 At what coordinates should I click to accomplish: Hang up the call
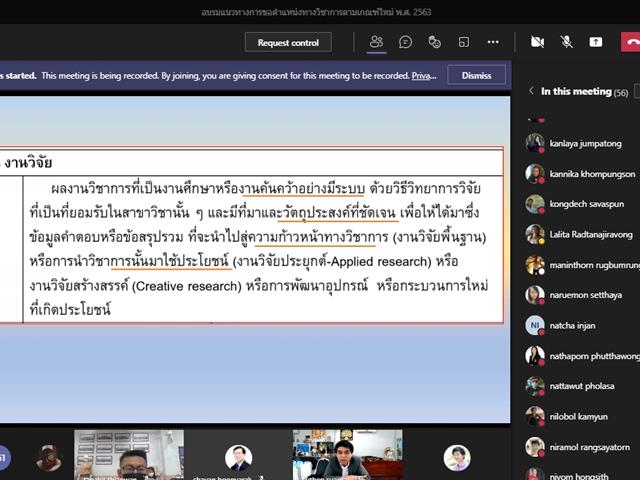pos(631,42)
